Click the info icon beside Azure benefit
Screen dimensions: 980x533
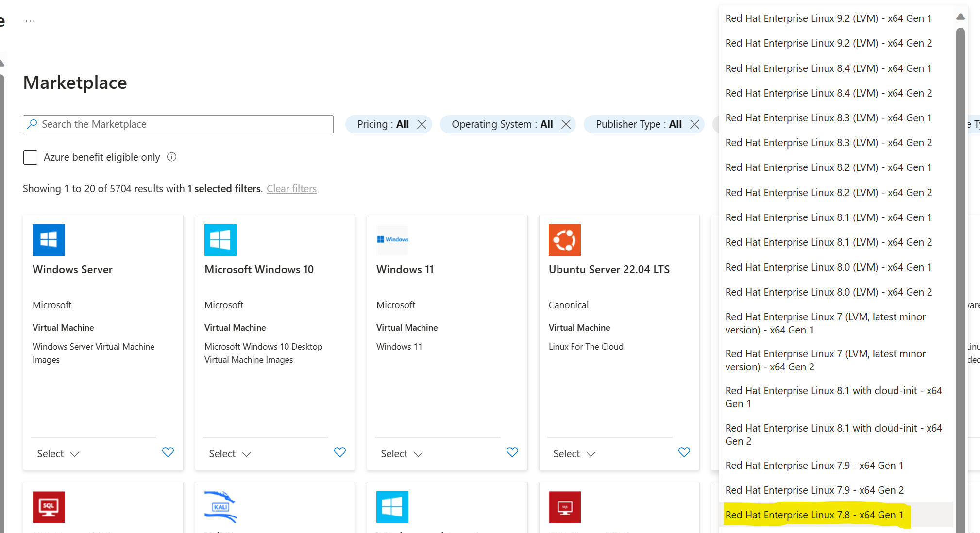(x=171, y=157)
